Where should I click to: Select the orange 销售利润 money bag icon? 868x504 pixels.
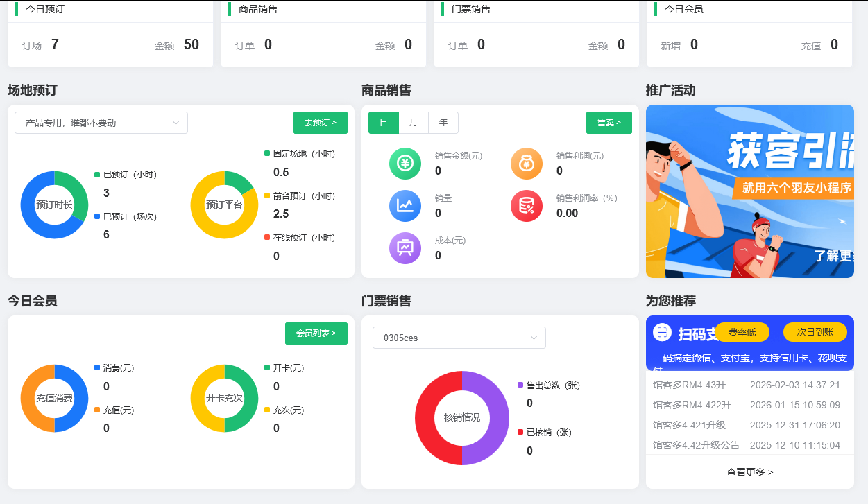pos(527,164)
